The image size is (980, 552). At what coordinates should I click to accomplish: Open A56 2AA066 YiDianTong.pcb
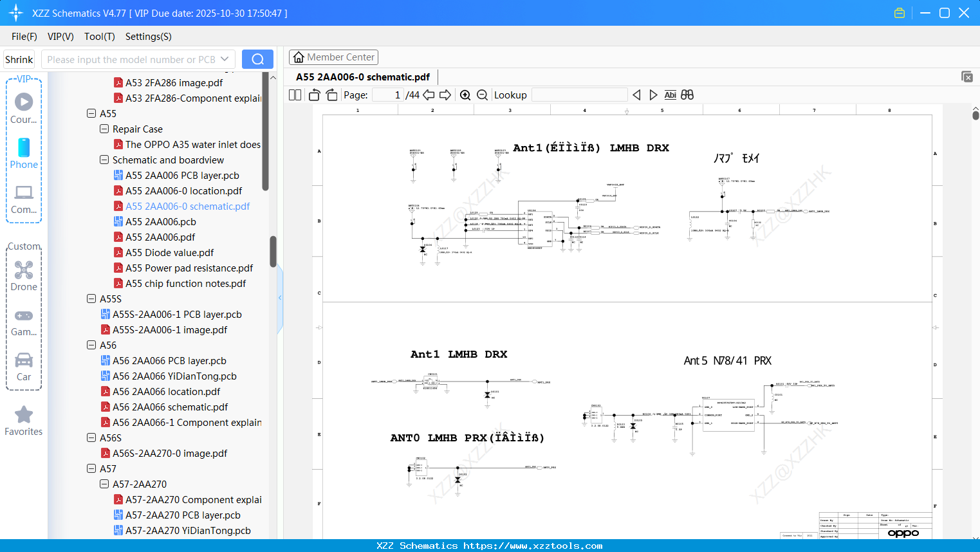(x=174, y=376)
